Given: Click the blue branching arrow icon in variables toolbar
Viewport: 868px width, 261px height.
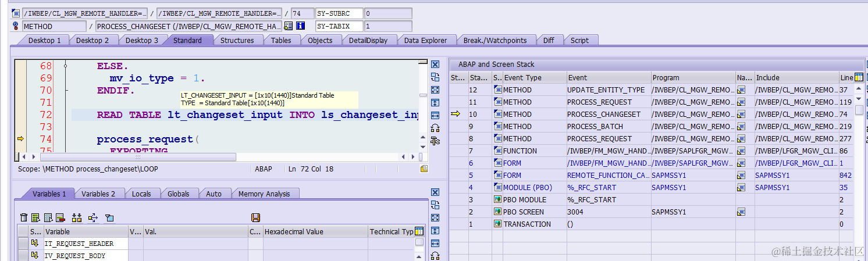Looking at the screenshot, I should [x=93, y=217].
